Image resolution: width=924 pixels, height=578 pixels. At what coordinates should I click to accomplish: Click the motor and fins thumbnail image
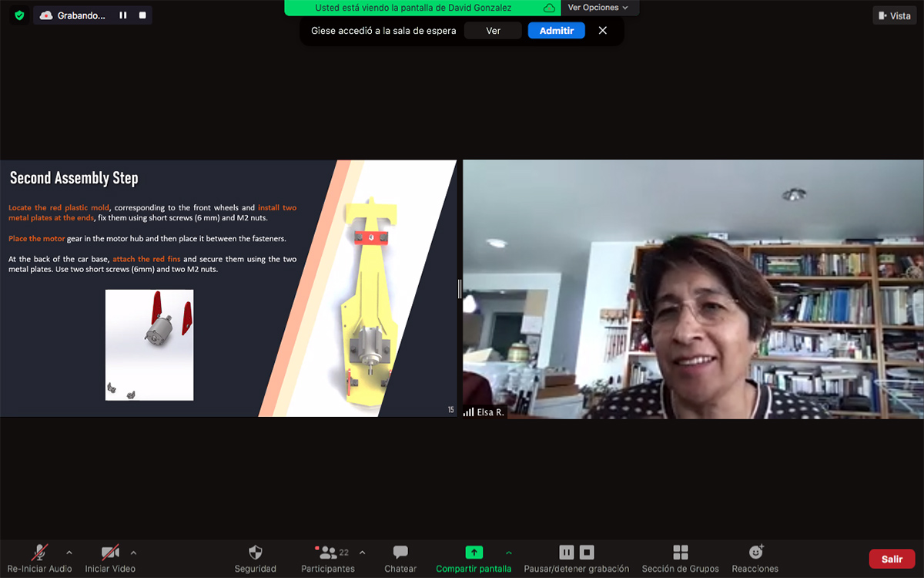(x=149, y=344)
